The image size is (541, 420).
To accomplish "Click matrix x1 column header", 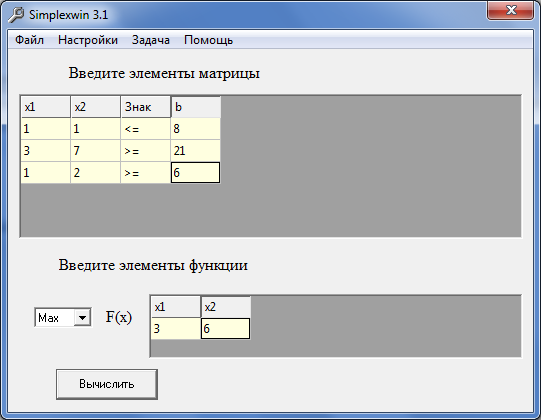I will tap(46, 107).
